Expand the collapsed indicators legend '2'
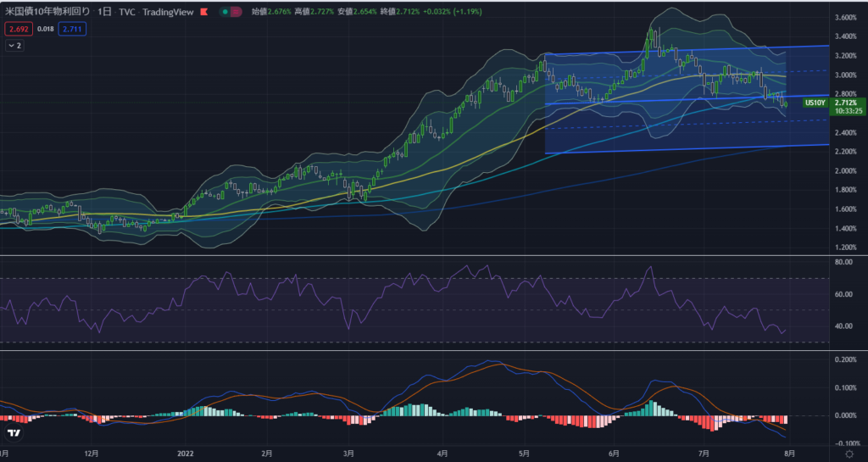Image resolution: width=868 pixels, height=462 pixels. (14, 46)
